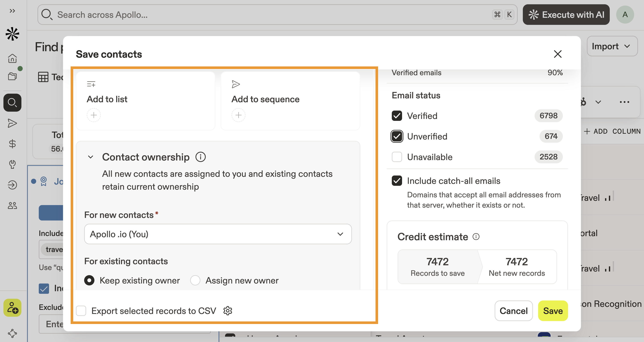
Task: Click the Contact ownership info icon
Action: (200, 157)
